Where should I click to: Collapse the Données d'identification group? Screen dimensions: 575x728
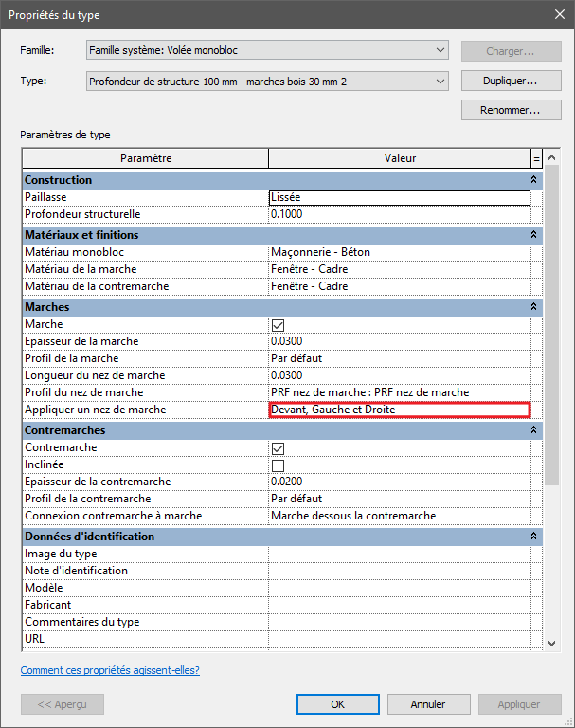[x=533, y=537]
